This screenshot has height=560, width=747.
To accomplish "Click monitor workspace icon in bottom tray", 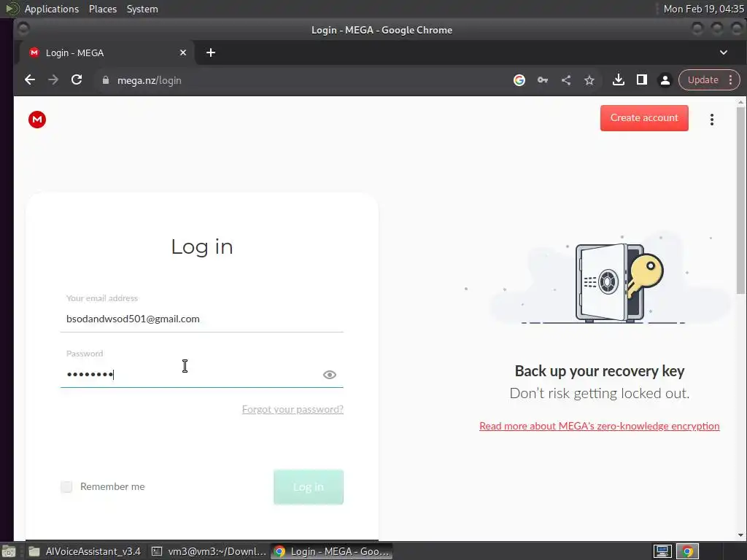I will pos(662,551).
